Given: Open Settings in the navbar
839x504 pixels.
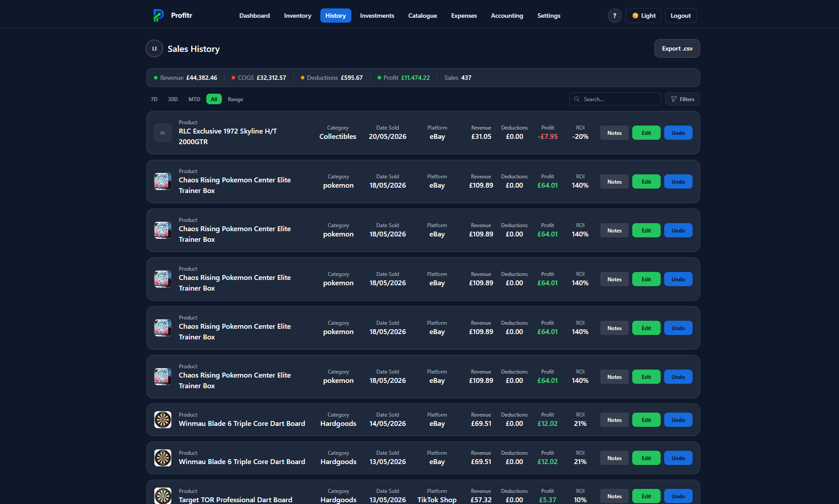Looking at the screenshot, I should point(548,16).
